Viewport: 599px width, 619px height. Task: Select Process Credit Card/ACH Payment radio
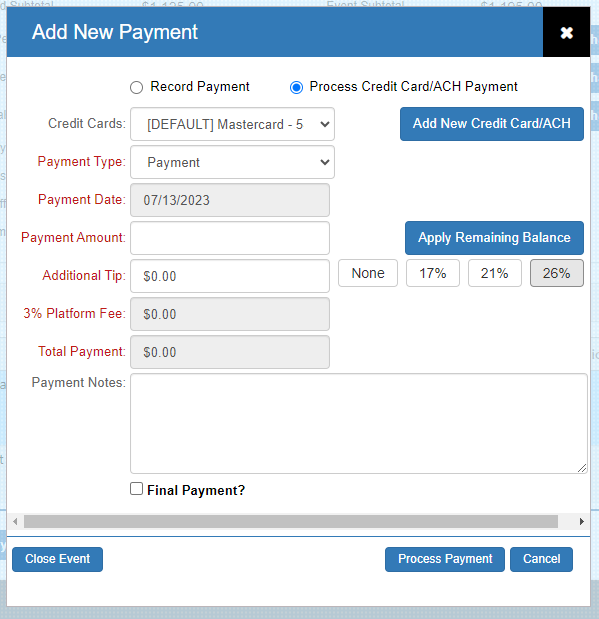tap(296, 87)
